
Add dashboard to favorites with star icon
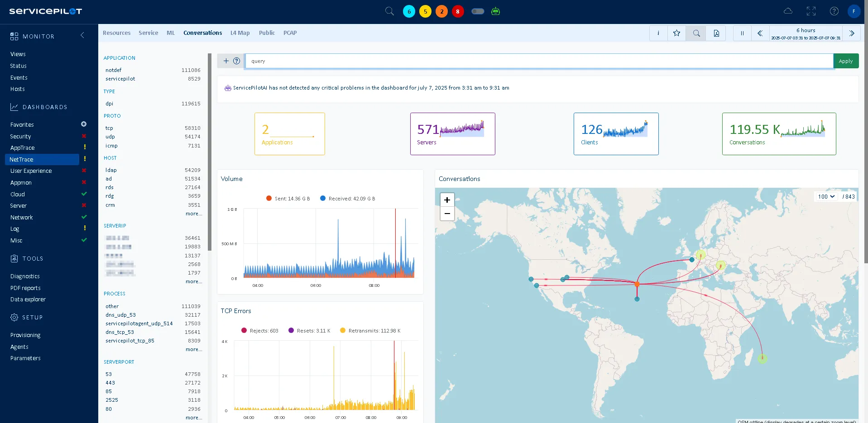coord(676,33)
